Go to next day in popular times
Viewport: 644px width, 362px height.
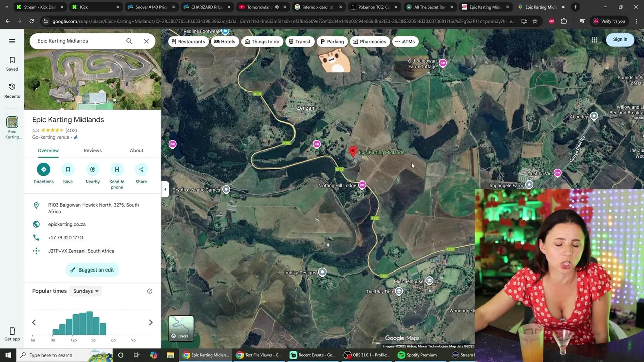[x=151, y=322]
